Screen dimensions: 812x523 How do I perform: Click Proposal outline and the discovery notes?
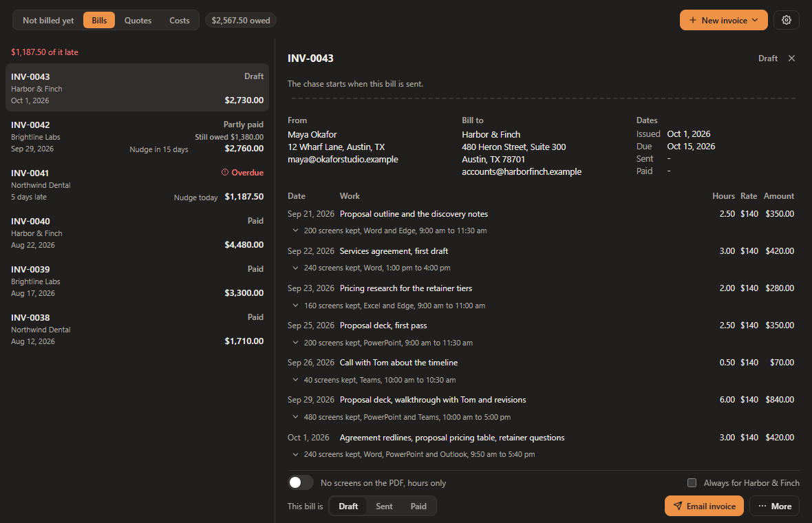click(414, 214)
